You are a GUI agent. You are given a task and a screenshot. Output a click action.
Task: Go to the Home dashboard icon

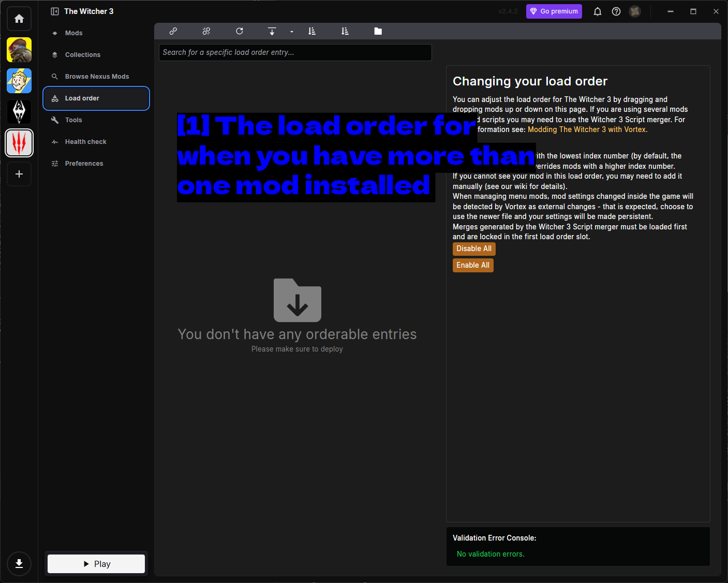pos(19,19)
